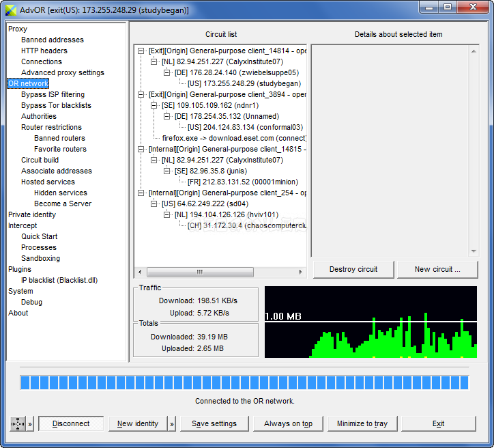The width and height of the screenshot is (494, 448).
Task: Collapse the 109.105.109.162 ndnr1 node
Action: pos(154,106)
